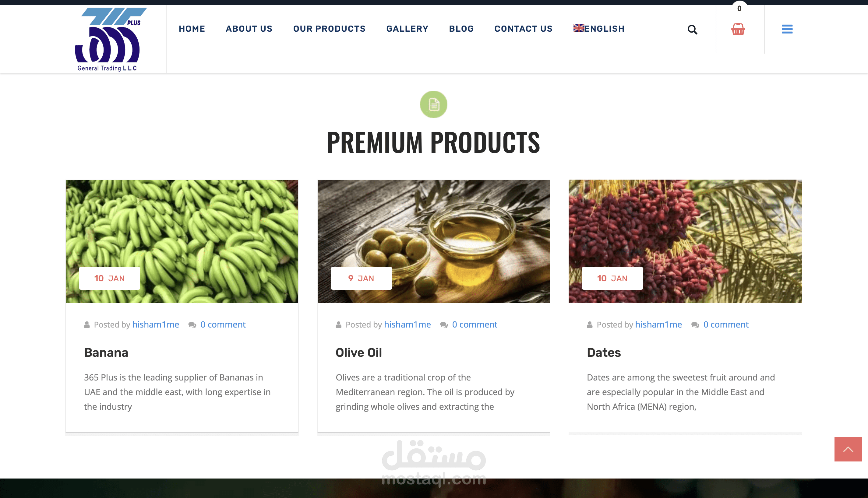Expand the Our Products menu

(x=329, y=29)
